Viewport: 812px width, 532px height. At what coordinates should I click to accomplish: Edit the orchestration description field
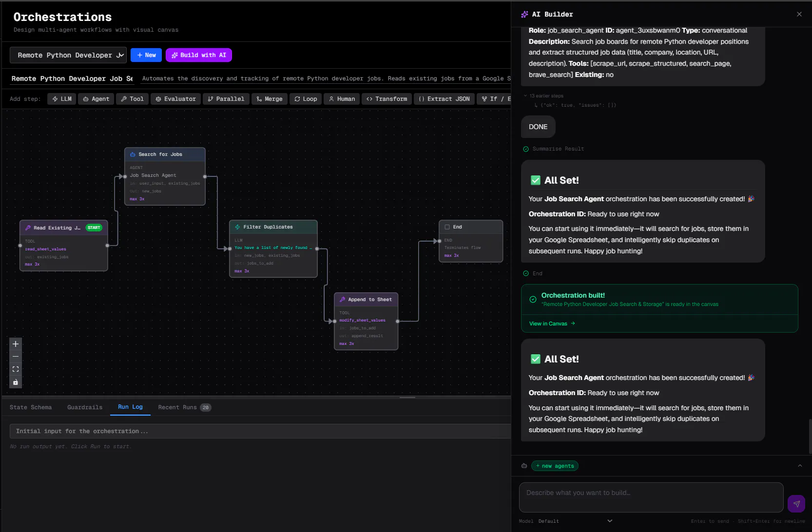326,78
